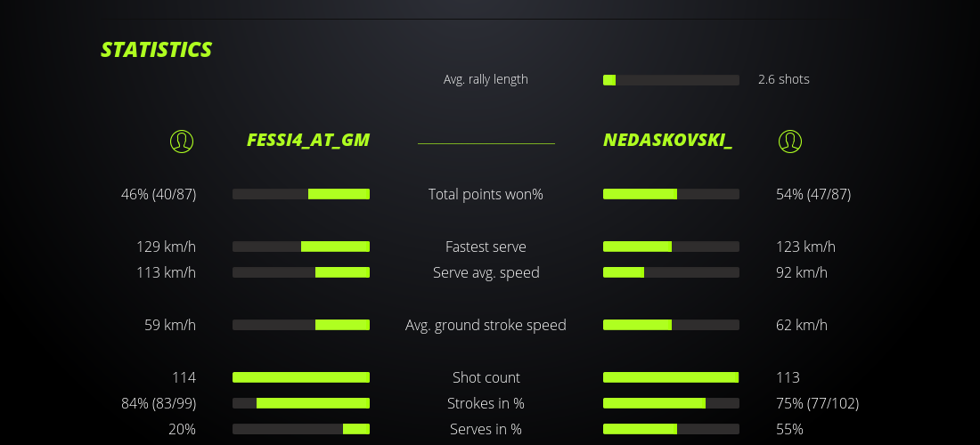Click the 2.6 shots value
Screen dimensions: 980x445
[784, 79]
